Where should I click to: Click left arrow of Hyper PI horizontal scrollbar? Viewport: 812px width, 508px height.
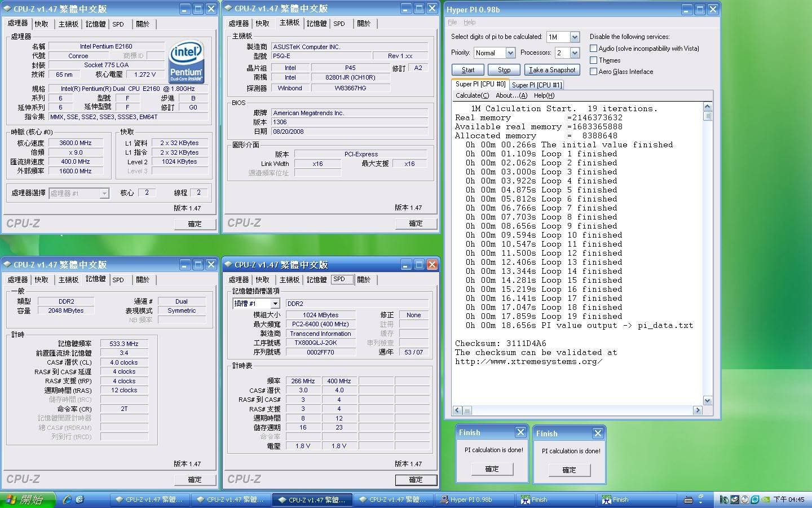(457, 410)
